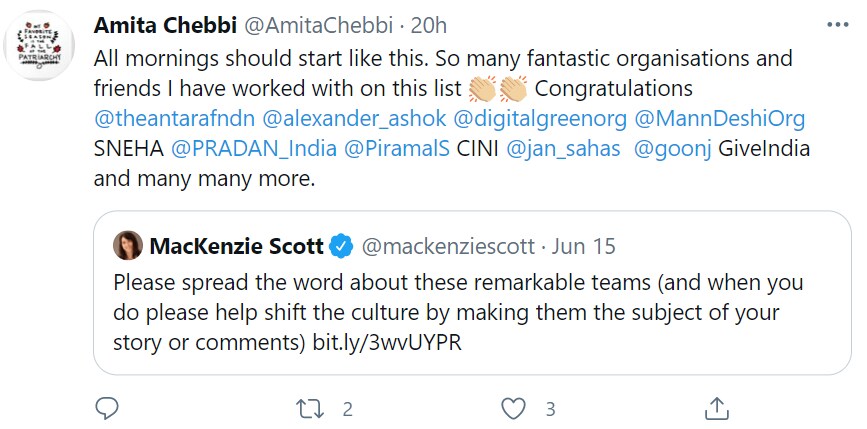Go to the @MannDeshiOrg mention
The height and width of the screenshot is (429, 867).
(719, 118)
